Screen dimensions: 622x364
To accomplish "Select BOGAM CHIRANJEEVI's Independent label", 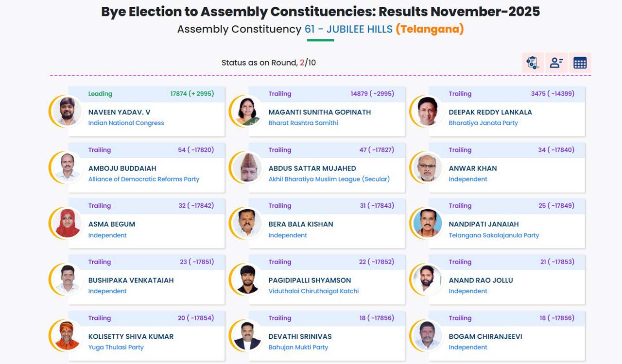I will (x=468, y=347).
